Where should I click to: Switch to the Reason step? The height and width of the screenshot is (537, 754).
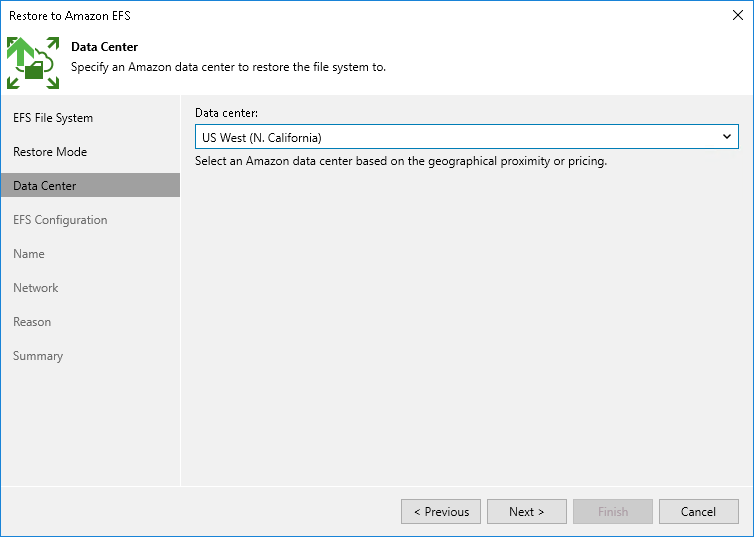pyautogui.click(x=32, y=322)
